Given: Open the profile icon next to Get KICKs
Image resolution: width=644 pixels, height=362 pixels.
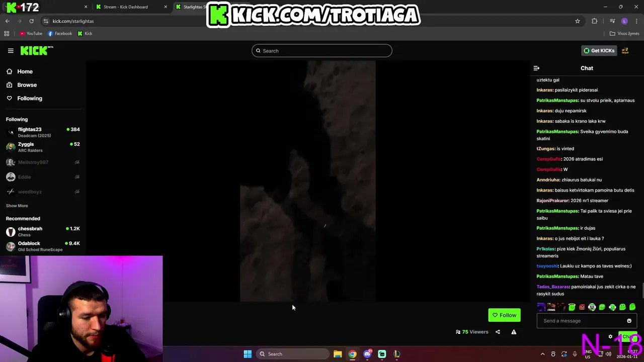Looking at the screenshot, I should pos(625,51).
